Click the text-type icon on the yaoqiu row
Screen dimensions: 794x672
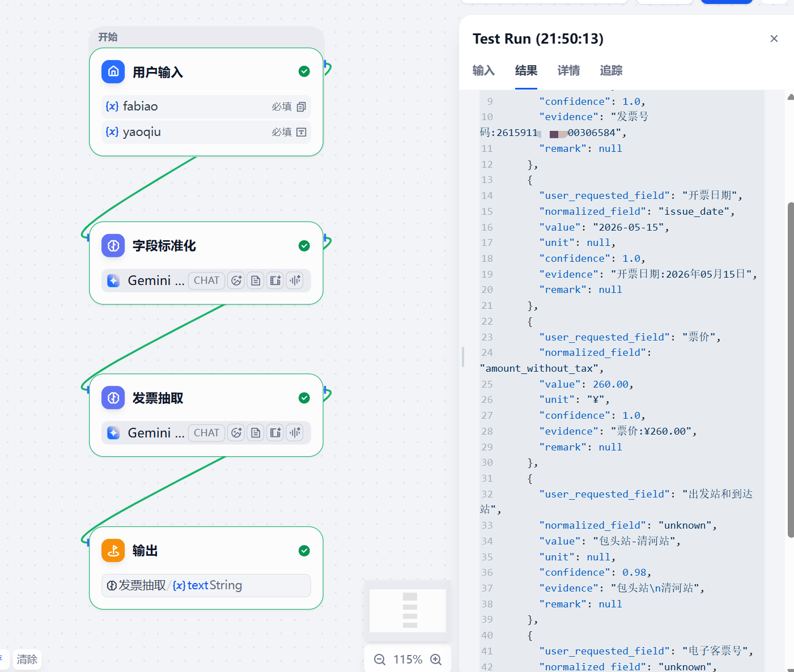click(x=302, y=132)
